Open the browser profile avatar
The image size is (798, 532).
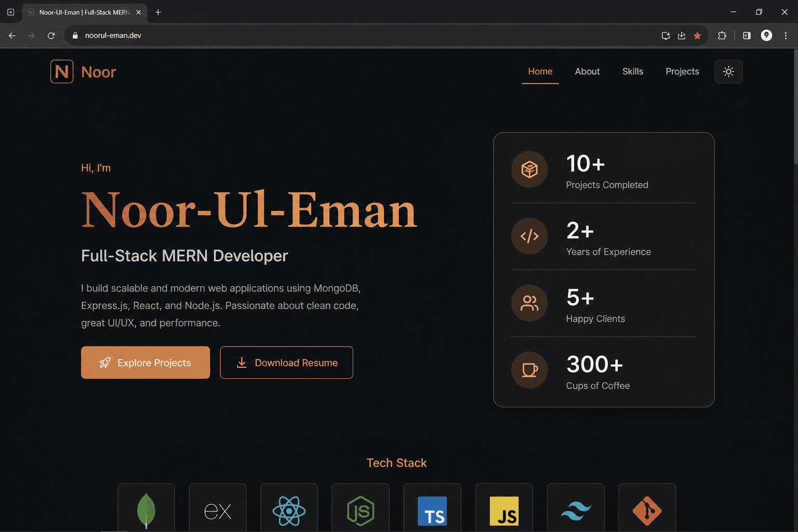click(x=766, y=35)
